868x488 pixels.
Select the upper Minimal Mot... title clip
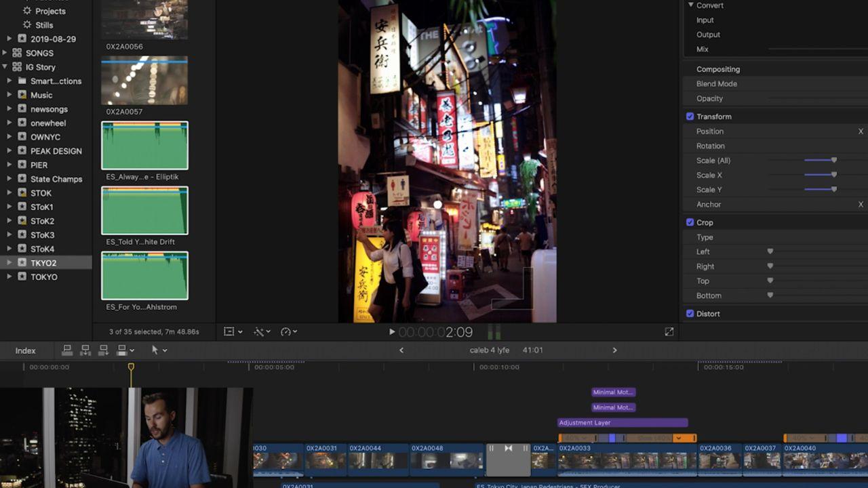coord(613,392)
